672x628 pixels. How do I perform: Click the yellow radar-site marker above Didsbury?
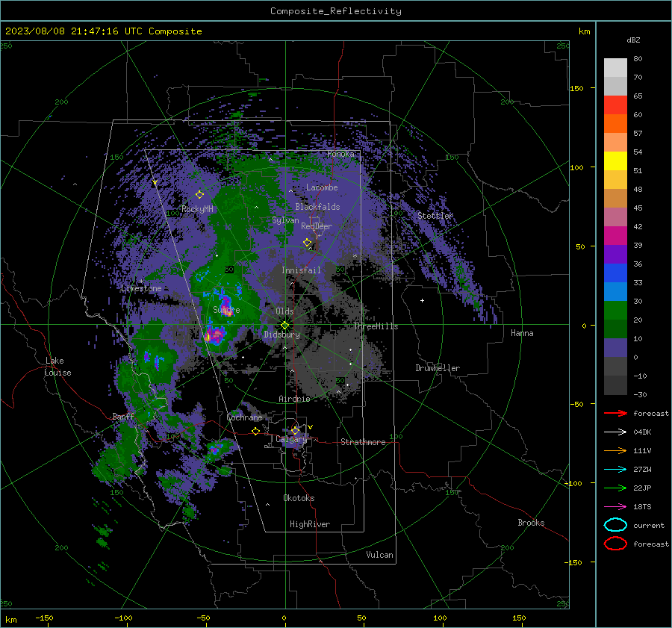pos(284,326)
